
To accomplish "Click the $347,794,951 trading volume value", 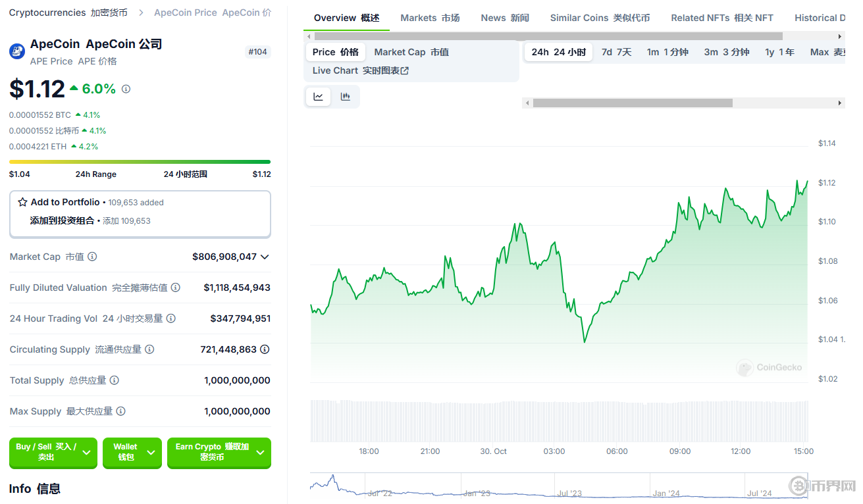I will point(240,318).
